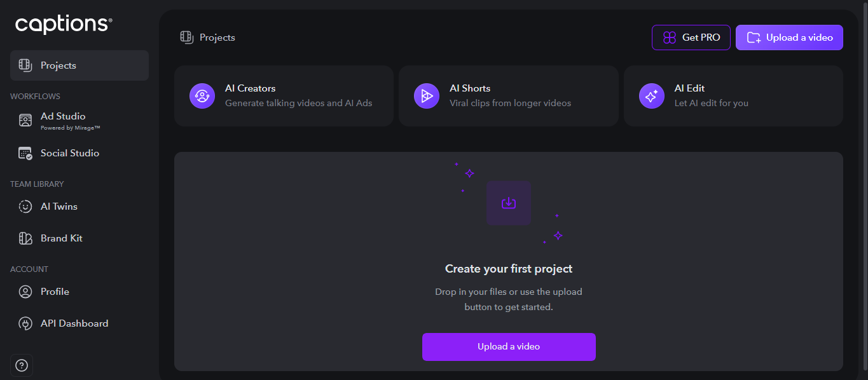The width and height of the screenshot is (868, 380).
Task: Open the Brand Kit library icon
Action: pos(24,238)
